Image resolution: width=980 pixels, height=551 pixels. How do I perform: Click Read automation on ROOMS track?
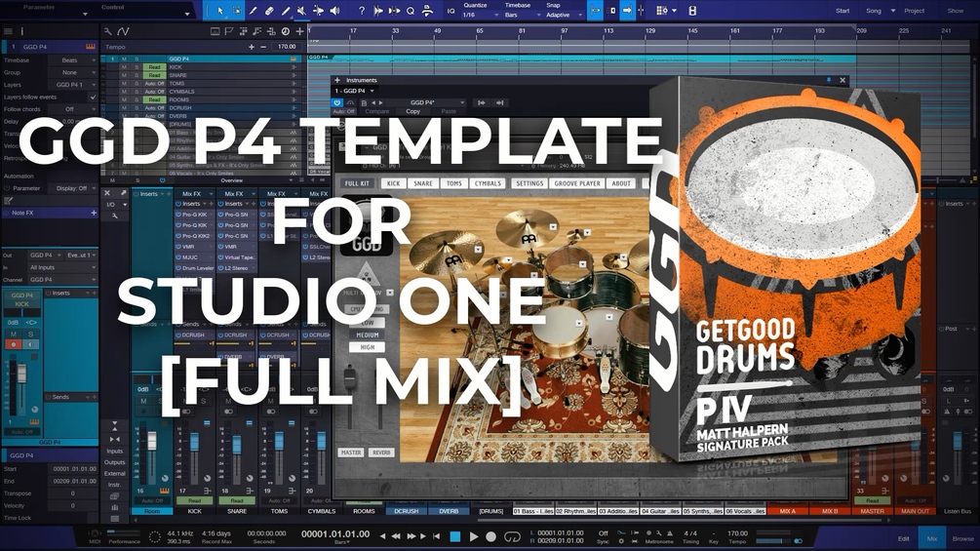tap(154, 99)
